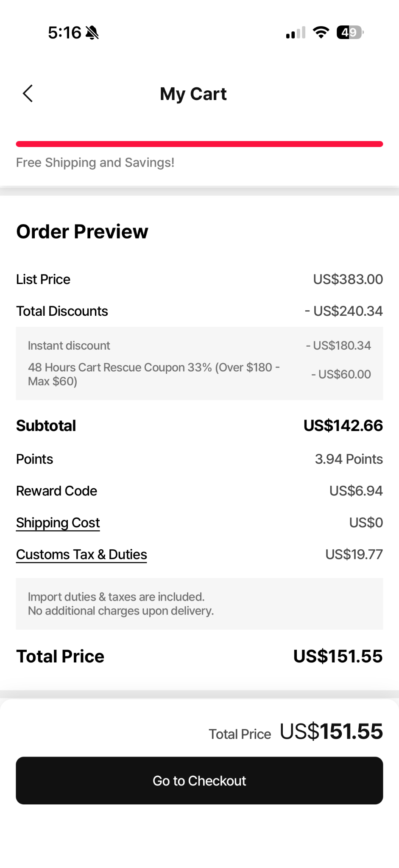
Task: Tap the Free Shipping and Savings text
Action: click(x=95, y=162)
